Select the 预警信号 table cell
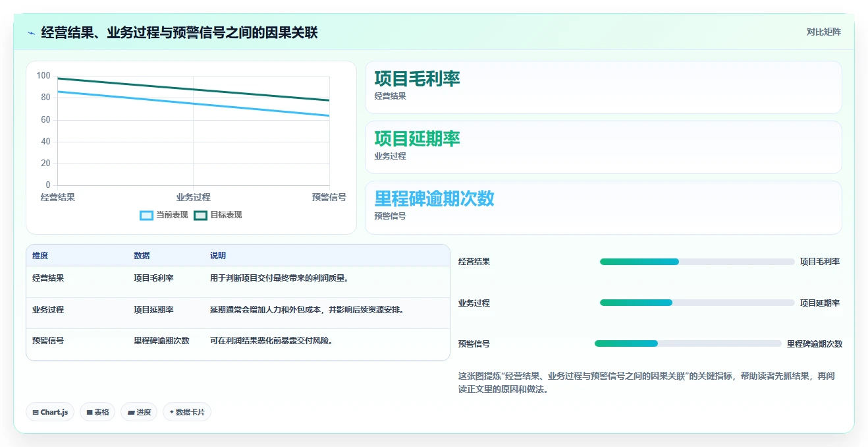Screen dimensions: 868x447 (48, 341)
